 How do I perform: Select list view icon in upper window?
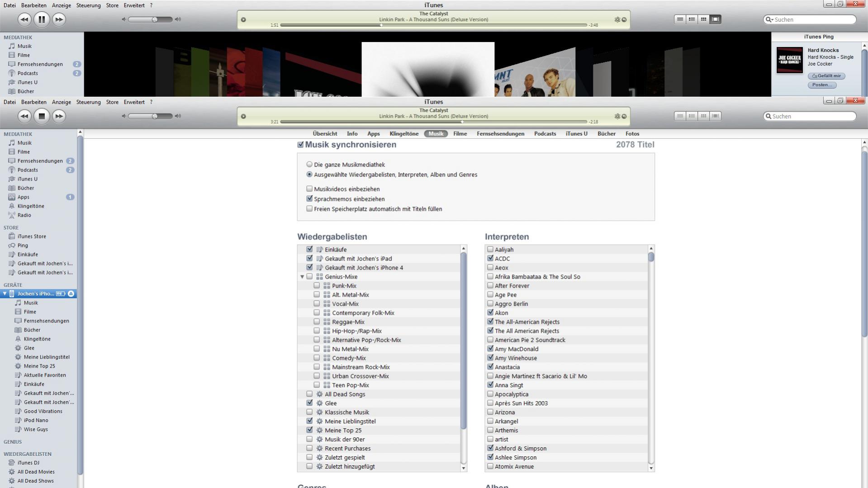coord(680,19)
